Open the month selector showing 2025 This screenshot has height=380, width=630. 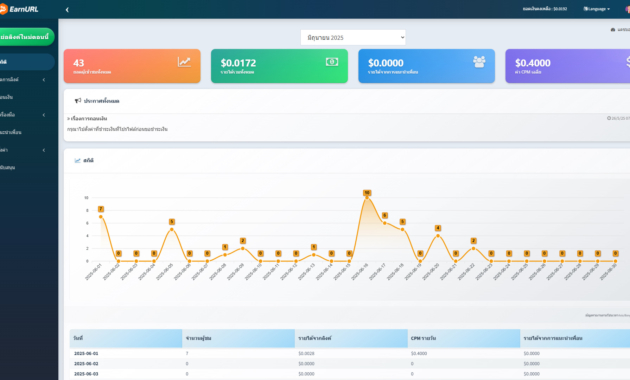click(x=353, y=37)
